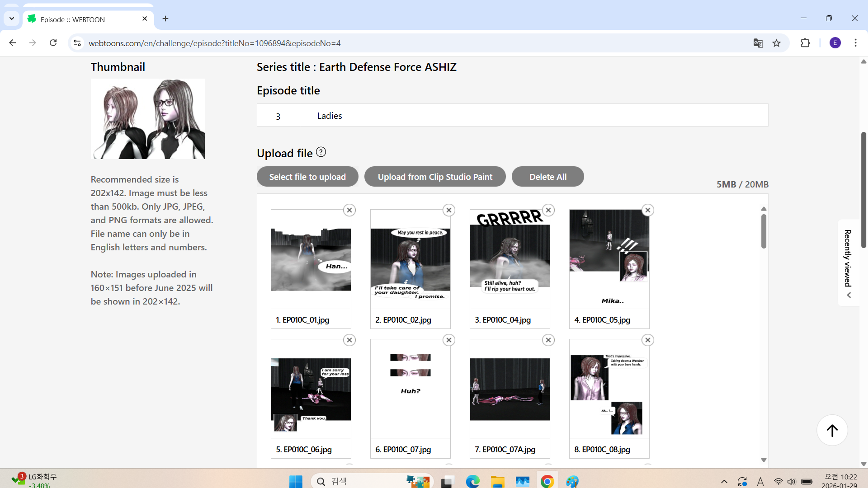Screen dimensions: 868x488
Task: Open the browser Extensions puzzle icon
Action: pyautogui.click(x=805, y=43)
